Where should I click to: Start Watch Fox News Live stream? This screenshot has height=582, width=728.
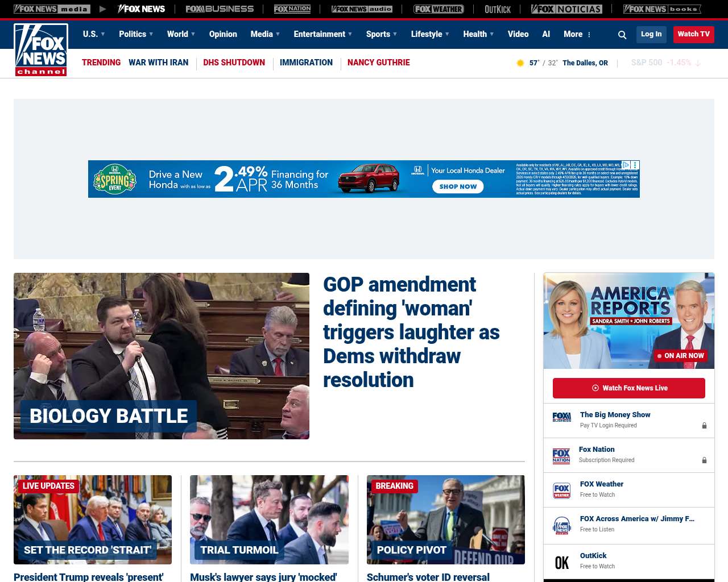click(628, 388)
